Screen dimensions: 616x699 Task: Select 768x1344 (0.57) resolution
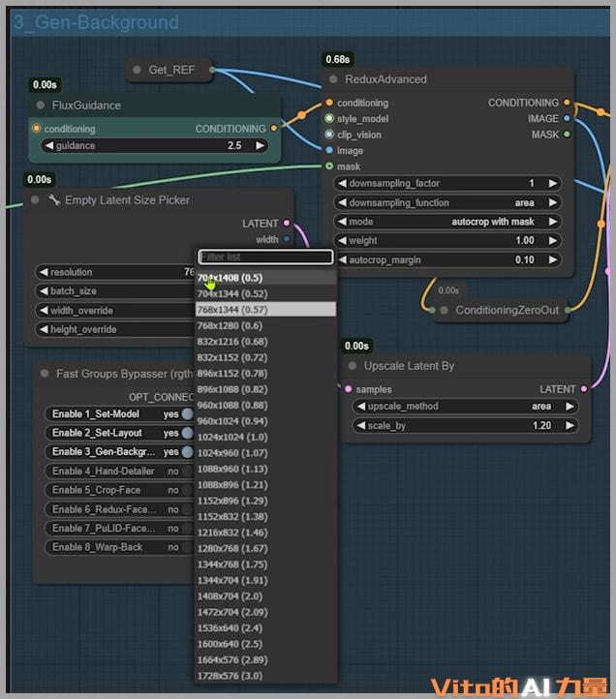pyautogui.click(x=265, y=310)
